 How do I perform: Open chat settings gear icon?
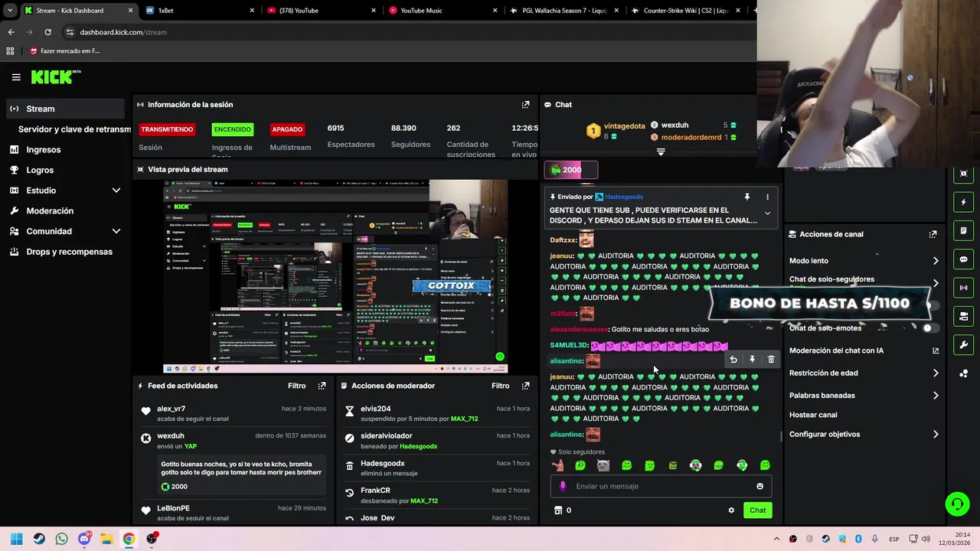(731, 510)
